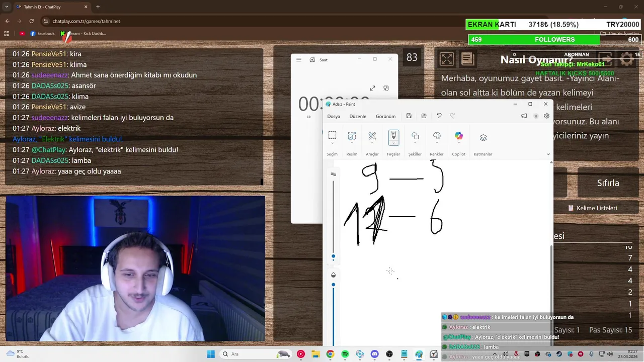Open Copilot in the Paint ribbon
Viewport: 644px width, 362px height.
tap(458, 136)
